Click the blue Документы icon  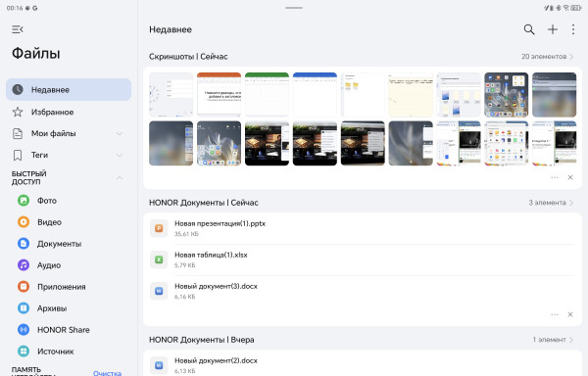pos(24,244)
